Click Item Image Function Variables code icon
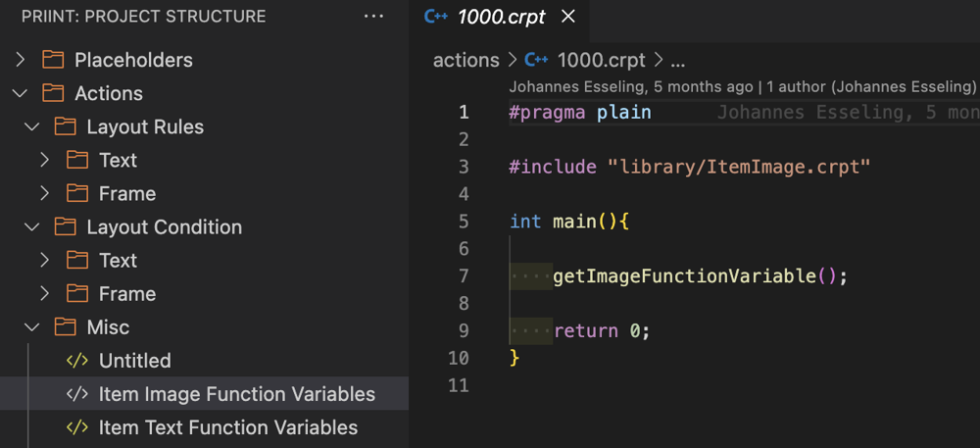Screen dimensions: 980x448 [x=76, y=394]
